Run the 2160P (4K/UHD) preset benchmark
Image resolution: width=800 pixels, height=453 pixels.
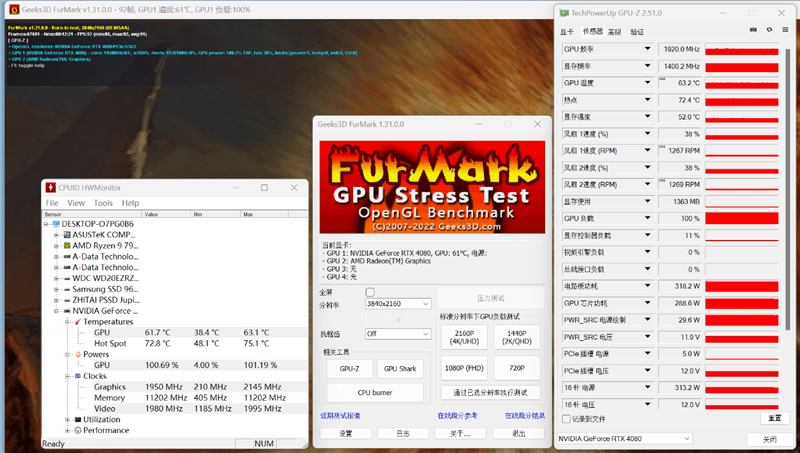pyautogui.click(x=464, y=337)
